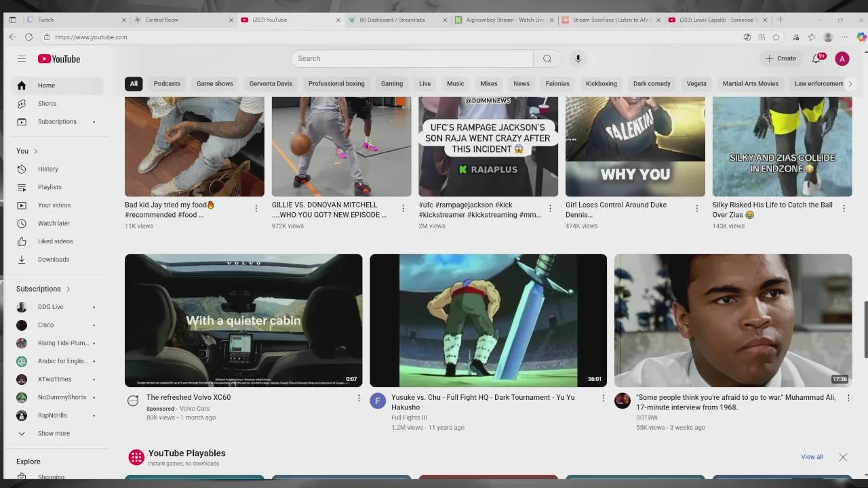
Task: Select the Dark comedy filter chip
Action: (x=652, y=84)
